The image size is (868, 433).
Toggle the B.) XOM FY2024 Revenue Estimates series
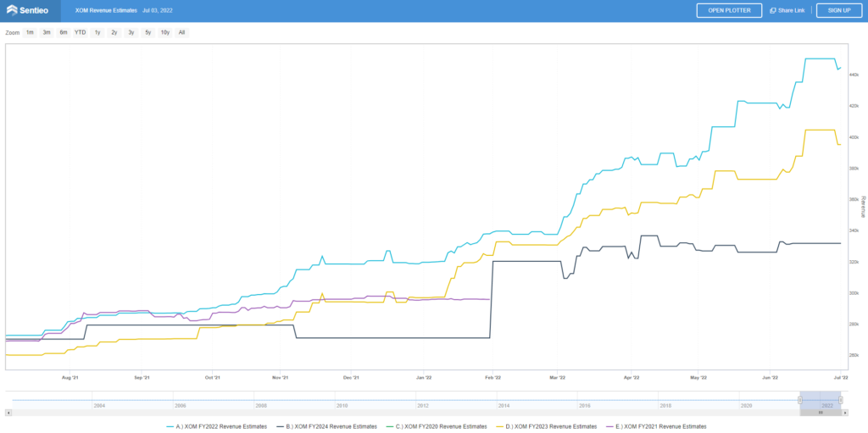tap(326, 426)
